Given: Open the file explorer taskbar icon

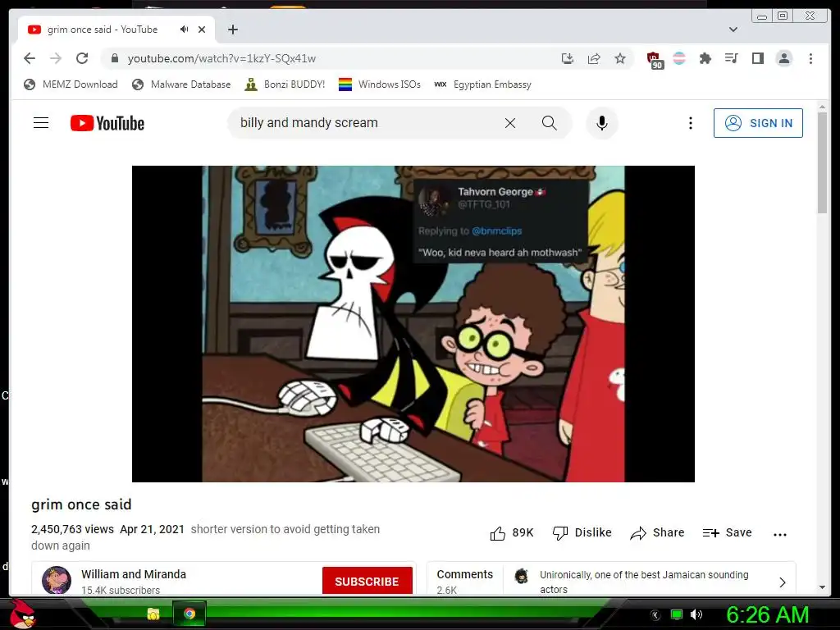Looking at the screenshot, I should coord(153,614).
